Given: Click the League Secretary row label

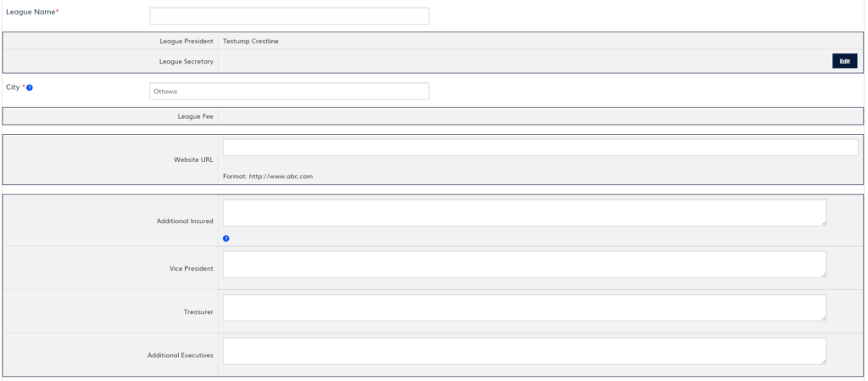Looking at the screenshot, I should pos(186,61).
